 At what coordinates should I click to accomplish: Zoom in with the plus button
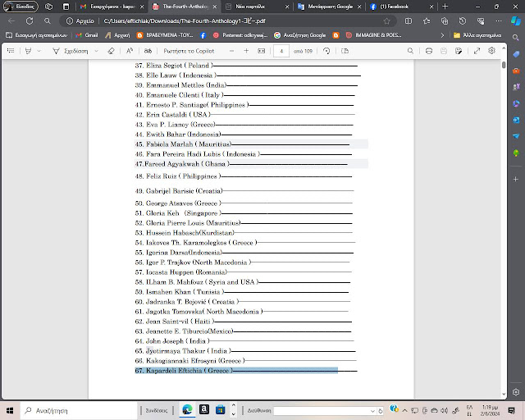pos(246,51)
